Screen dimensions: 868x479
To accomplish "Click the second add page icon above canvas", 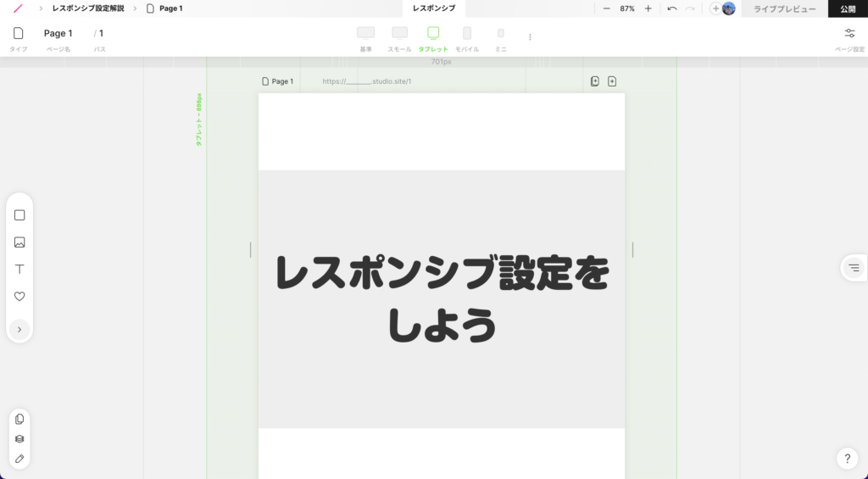I will pyautogui.click(x=612, y=81).
